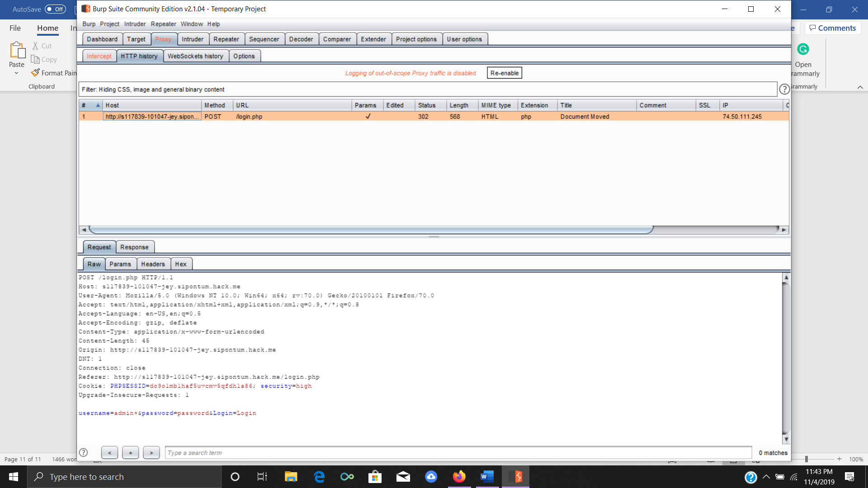Viewport: 868px width, 488px height.
Task: Click Windows search box on taskbar
Action: point(124,477)
